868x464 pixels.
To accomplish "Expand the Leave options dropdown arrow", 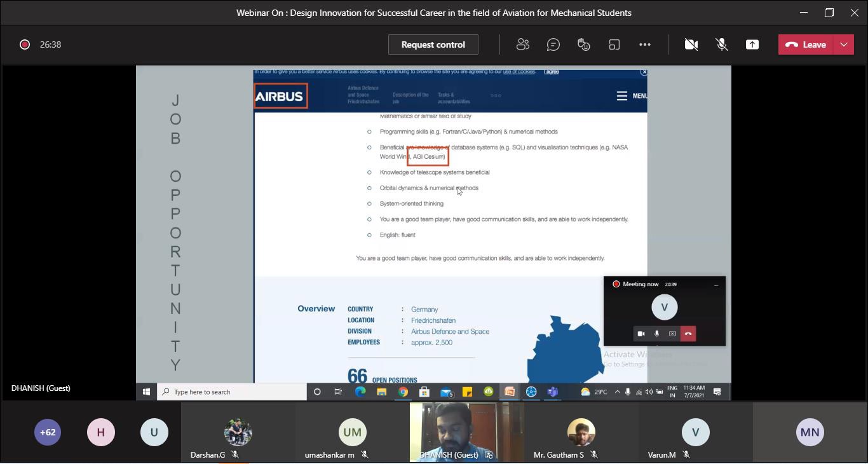I will click(x=844, y=44).
